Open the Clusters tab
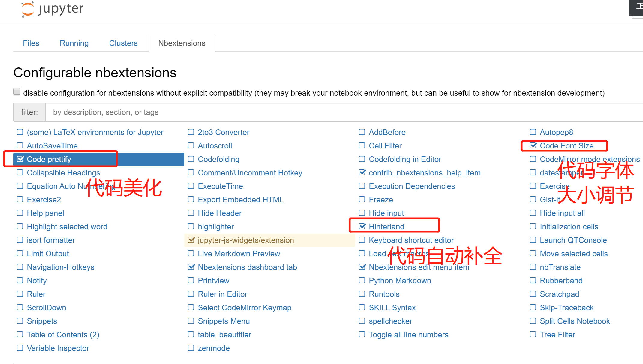The height and width of the screenshot is (364, 643). tap(123, 43)
